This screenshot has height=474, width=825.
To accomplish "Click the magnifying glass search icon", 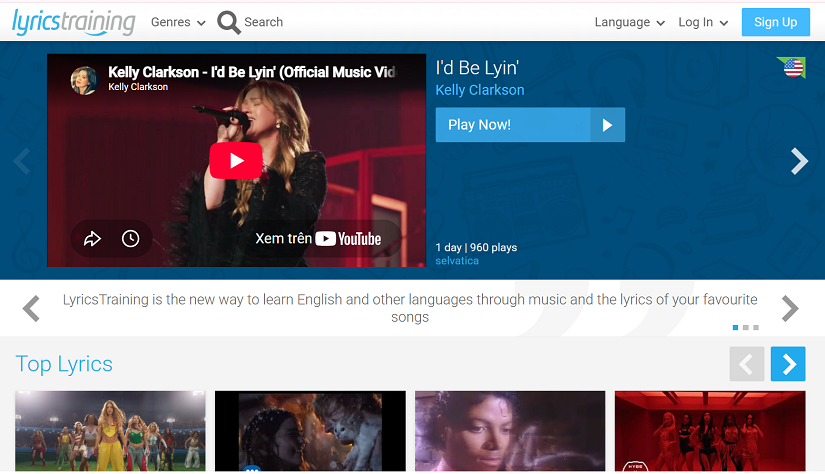I will (228, 23).
